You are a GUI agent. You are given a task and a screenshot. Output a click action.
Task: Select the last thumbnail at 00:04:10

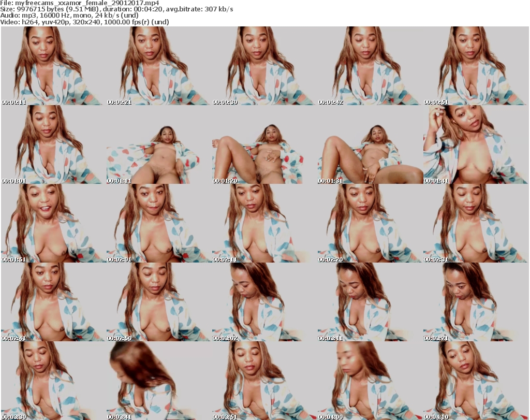(476, 381)
